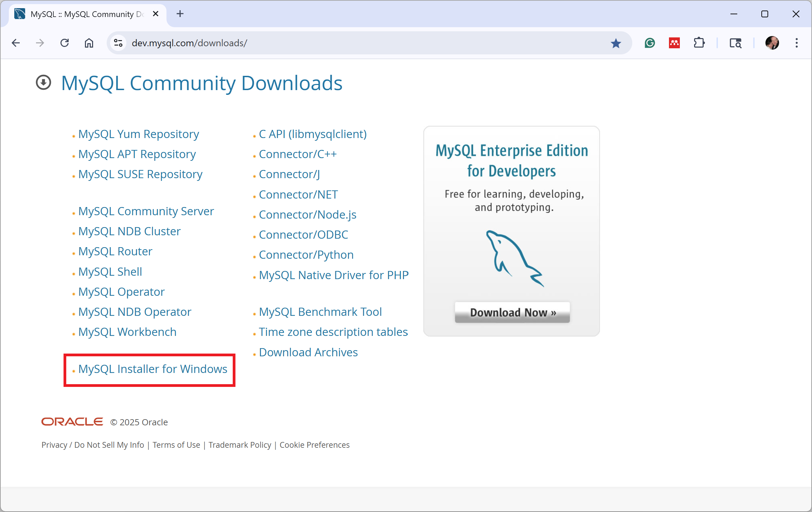Click the Oracle logo in footer

[72, 422]
